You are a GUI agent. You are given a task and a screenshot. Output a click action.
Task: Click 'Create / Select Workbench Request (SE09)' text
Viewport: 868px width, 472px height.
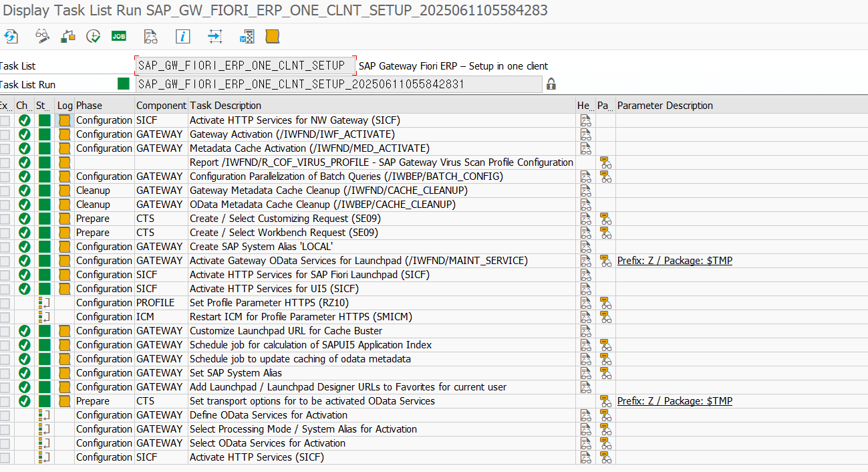click(284, 233)
